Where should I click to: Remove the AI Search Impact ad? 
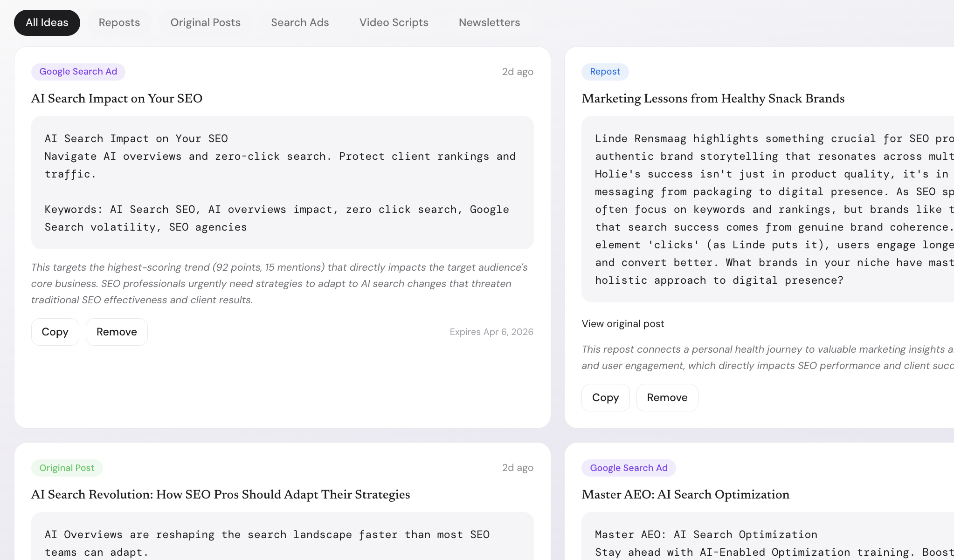(117, 332)
